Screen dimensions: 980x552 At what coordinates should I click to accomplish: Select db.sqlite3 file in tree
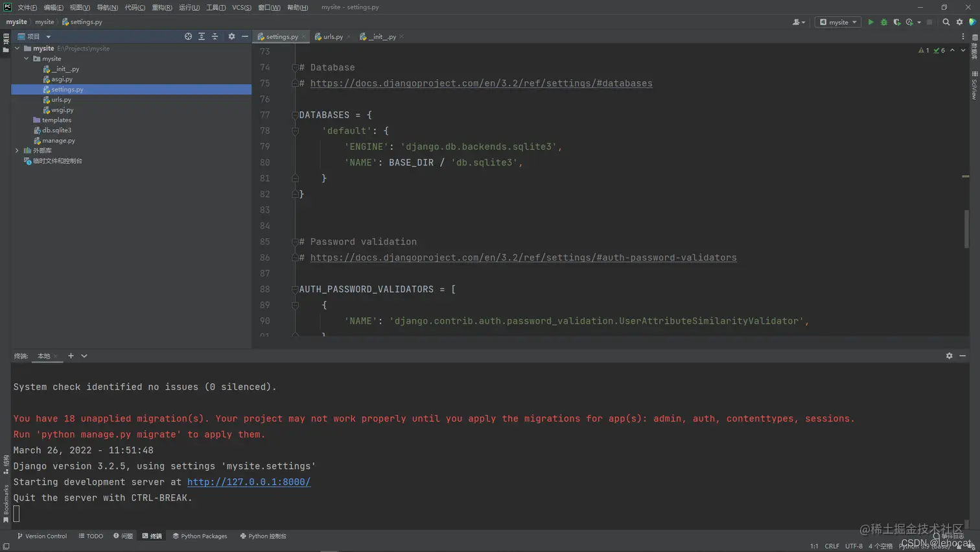[x=56, y=130]
